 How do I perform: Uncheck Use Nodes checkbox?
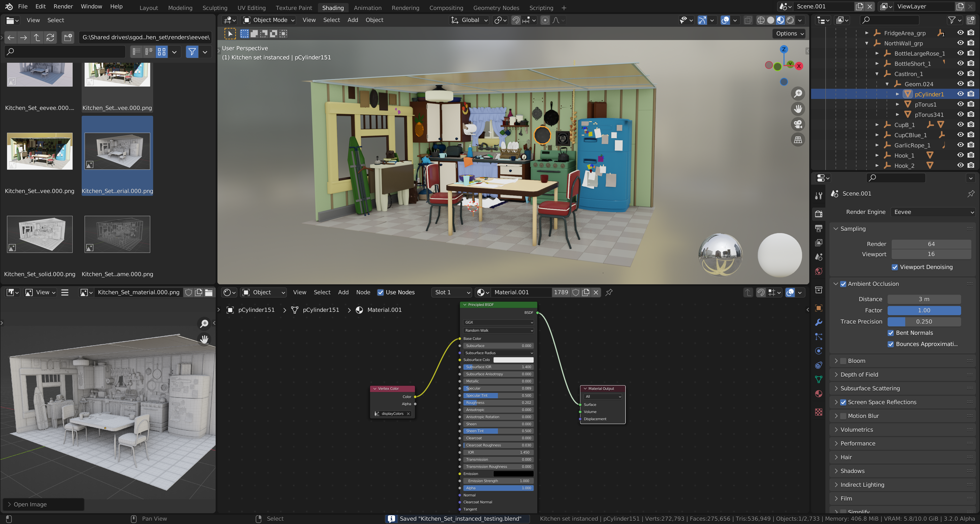click(381, 292)
